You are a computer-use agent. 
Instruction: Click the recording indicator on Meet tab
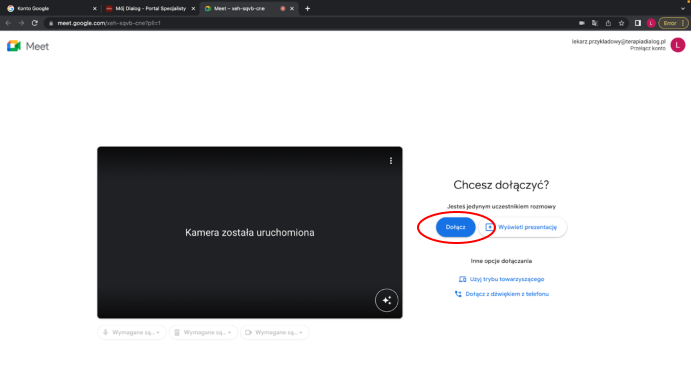[282, 8]
